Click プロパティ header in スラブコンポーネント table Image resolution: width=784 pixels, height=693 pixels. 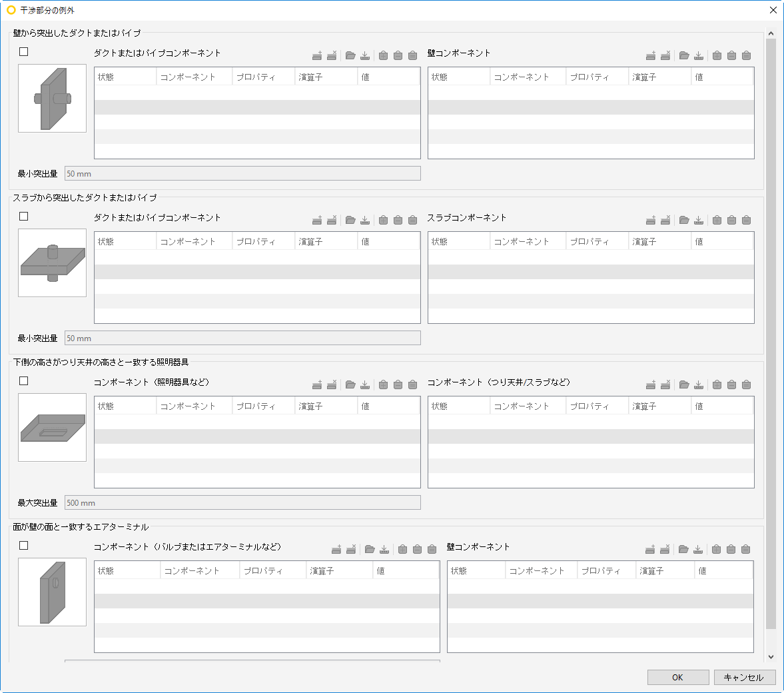pyautogui.click(x=597, y=242)
